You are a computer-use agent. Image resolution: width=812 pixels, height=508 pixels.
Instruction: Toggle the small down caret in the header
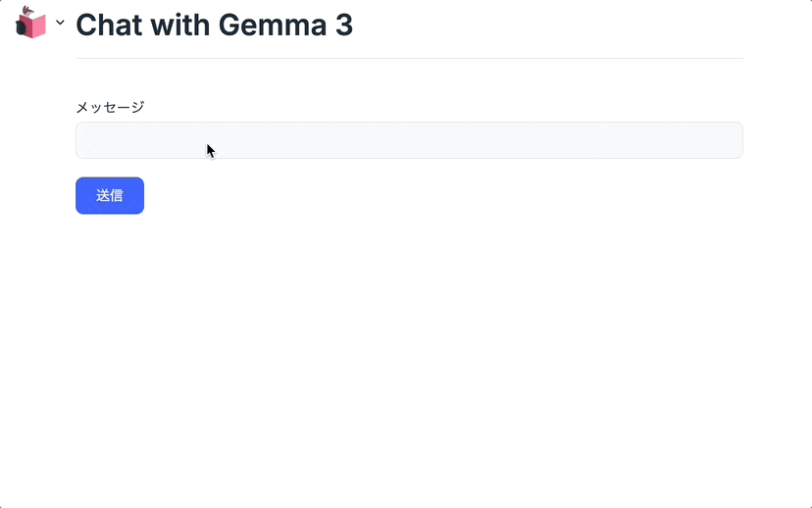tap(60, 23)
